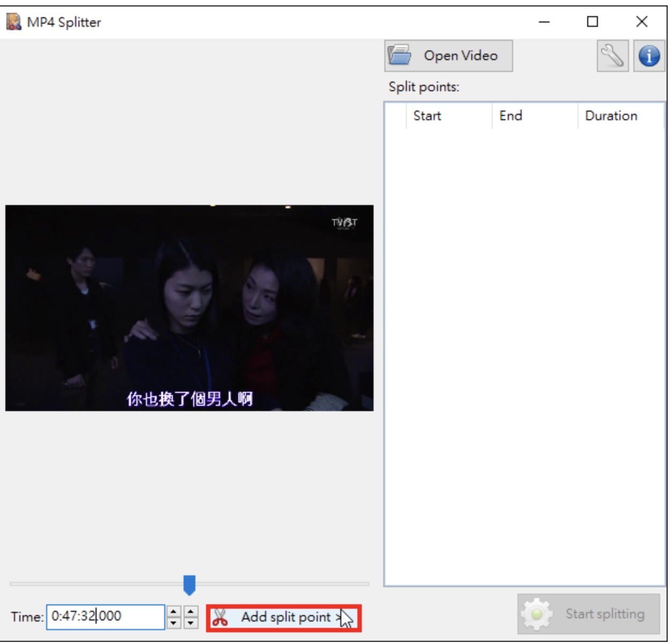Click Add split point scissors button
This screenshot has height=643, width=672.
(x=284, y=618)
